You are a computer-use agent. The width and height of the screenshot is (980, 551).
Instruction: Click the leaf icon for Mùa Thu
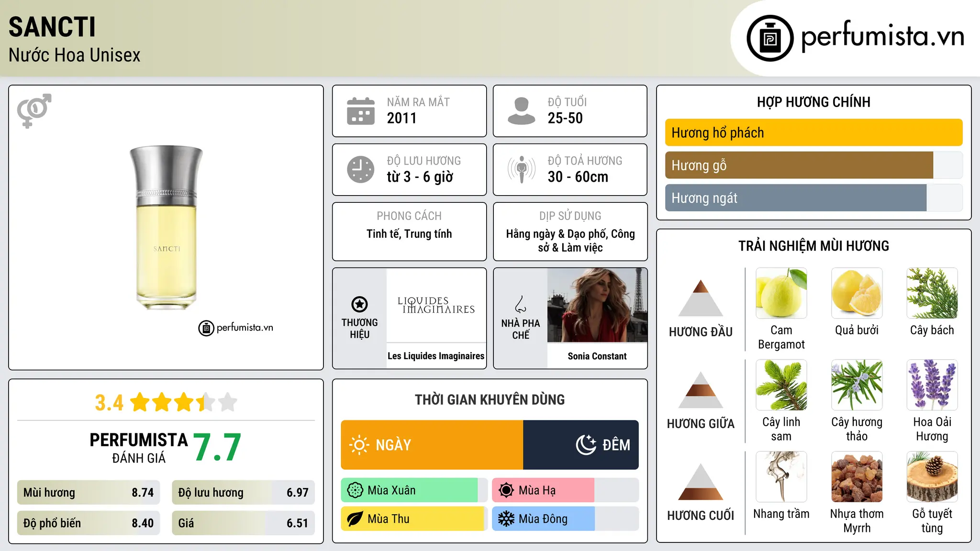(355, 519)
